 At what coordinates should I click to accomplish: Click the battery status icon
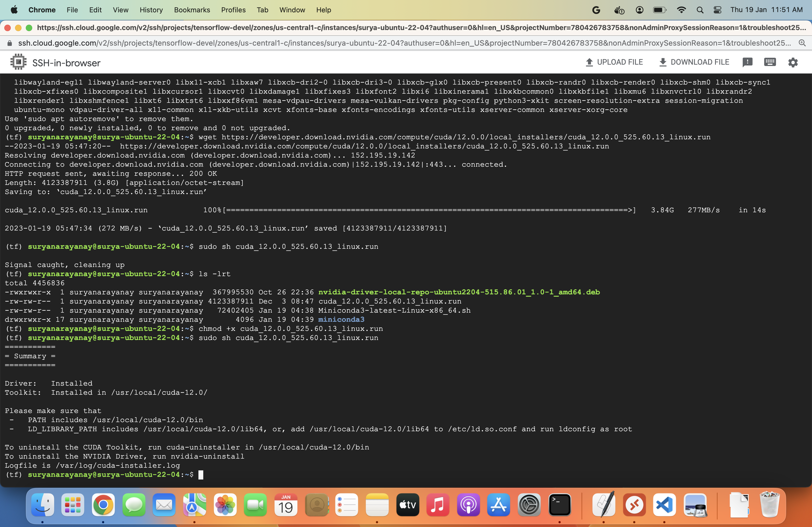660,10
